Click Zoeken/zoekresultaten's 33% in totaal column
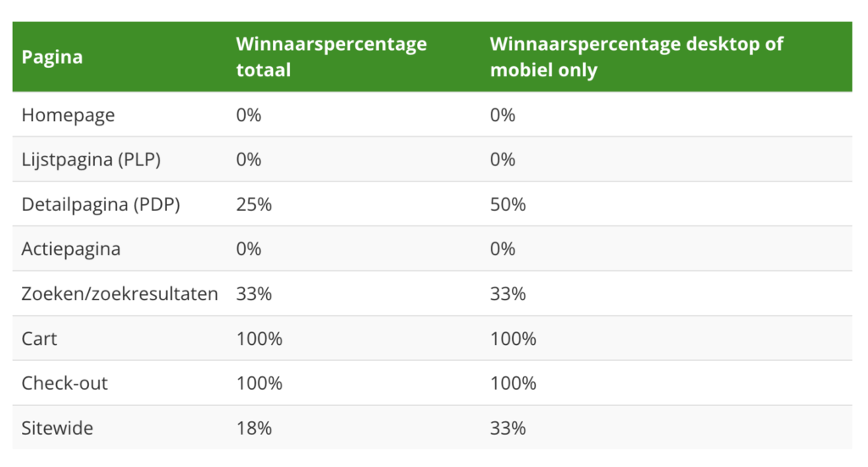Screen dimensions: 868x467 [253, 294]
